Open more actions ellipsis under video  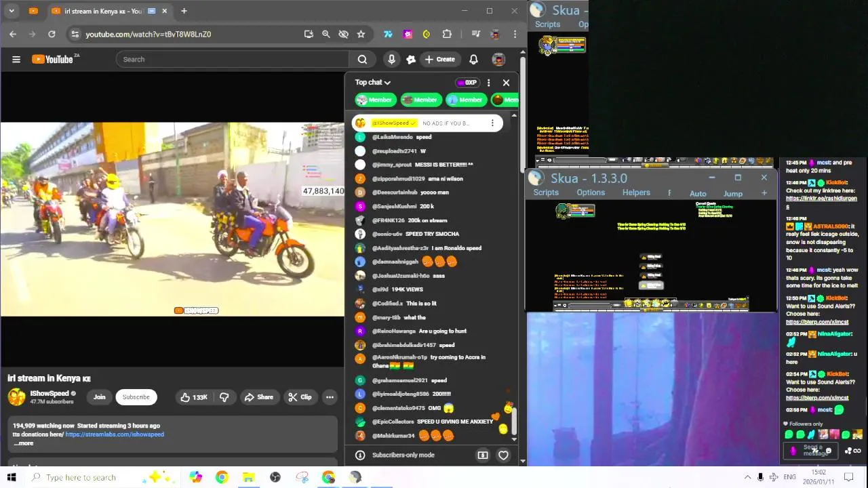tap(330, 397)
